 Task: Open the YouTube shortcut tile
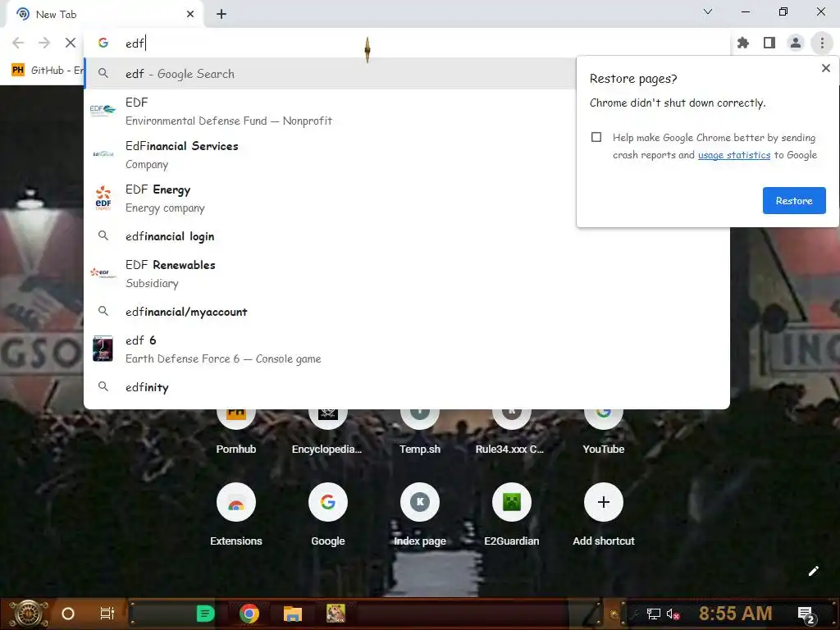point(603,431)
